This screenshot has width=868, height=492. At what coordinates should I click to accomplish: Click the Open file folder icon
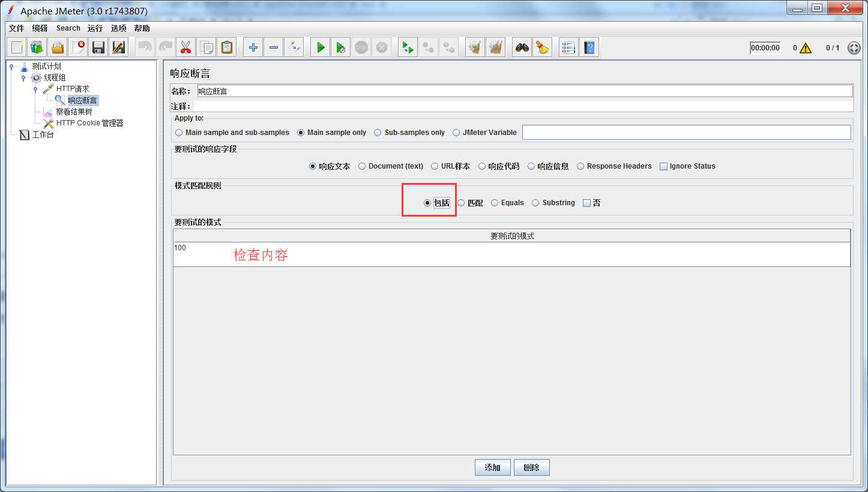(x=58, y=47)
